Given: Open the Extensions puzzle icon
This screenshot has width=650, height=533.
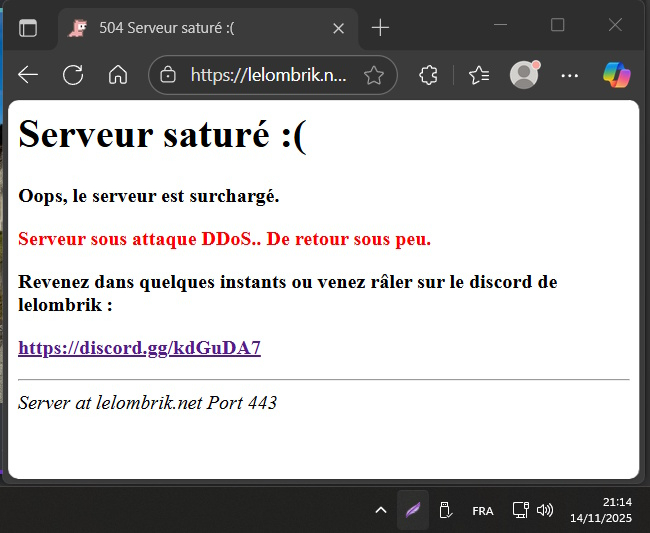Looking at the screenshot, I should click(428, 75).
